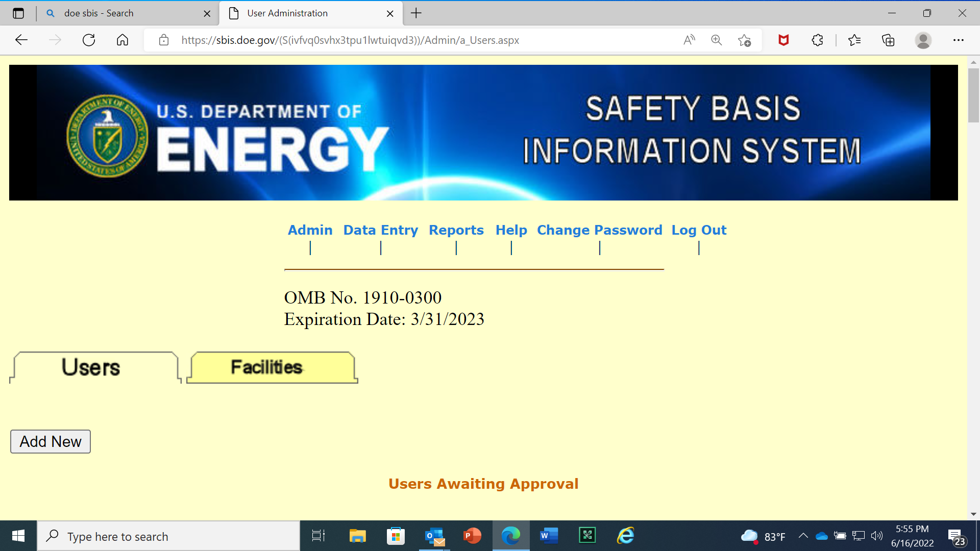The width and height of the screenshot is (980, 551).
Task: Click the page vertical scrollbar thumb
Action: (x=973, y=94)
